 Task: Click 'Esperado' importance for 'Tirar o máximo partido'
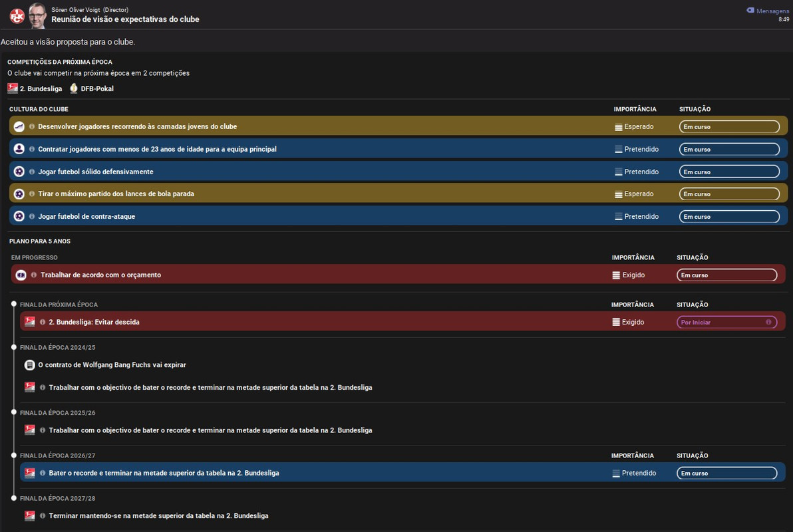(x=634, y=194)
